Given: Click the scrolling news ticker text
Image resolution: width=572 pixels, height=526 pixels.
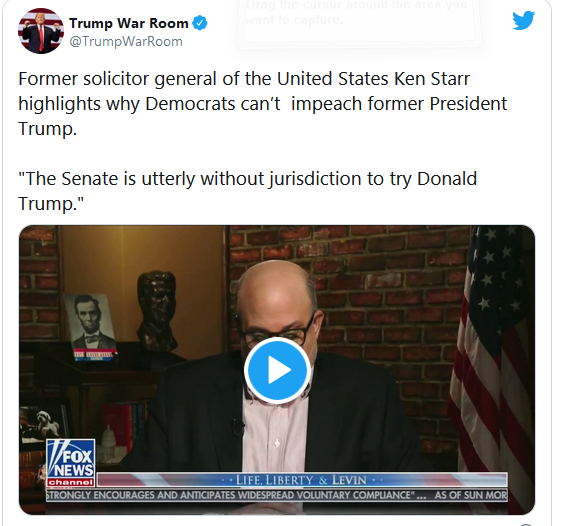Looking at the screenshot, I should [277, 495].
